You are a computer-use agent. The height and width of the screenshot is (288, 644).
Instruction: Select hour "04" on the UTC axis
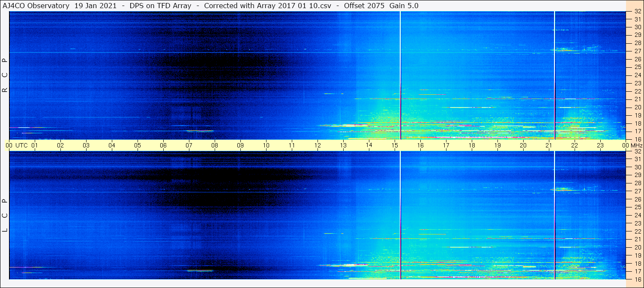[x=112, y=145]
